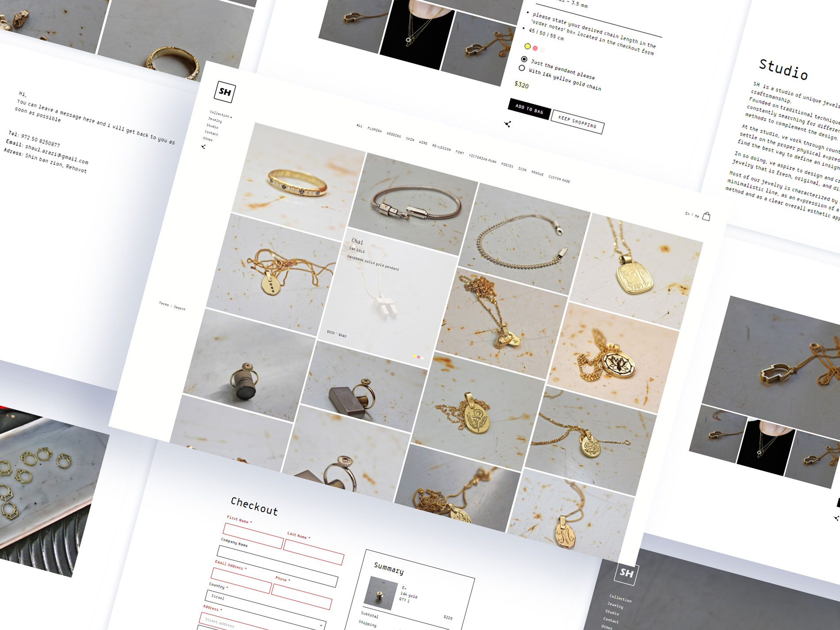The image size is (840, 630).
Task: Click the 'Summary' heading in checkout
Action: click(x=389, y=568)
